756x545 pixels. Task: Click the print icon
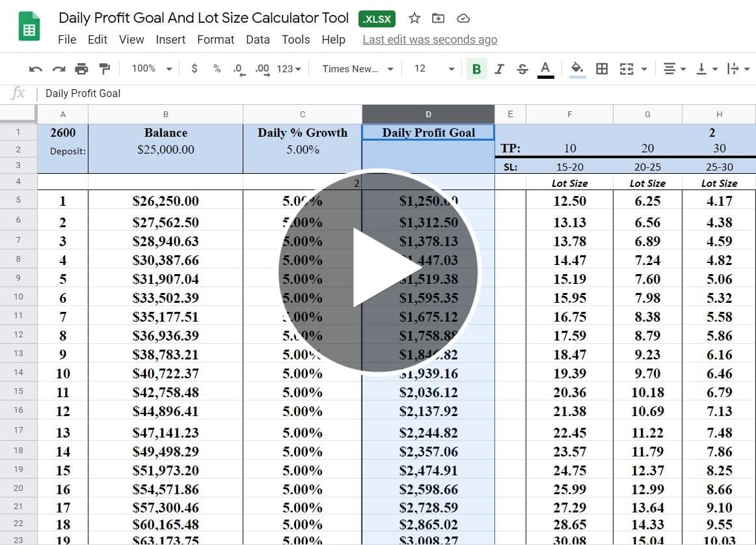click(81, 69)
